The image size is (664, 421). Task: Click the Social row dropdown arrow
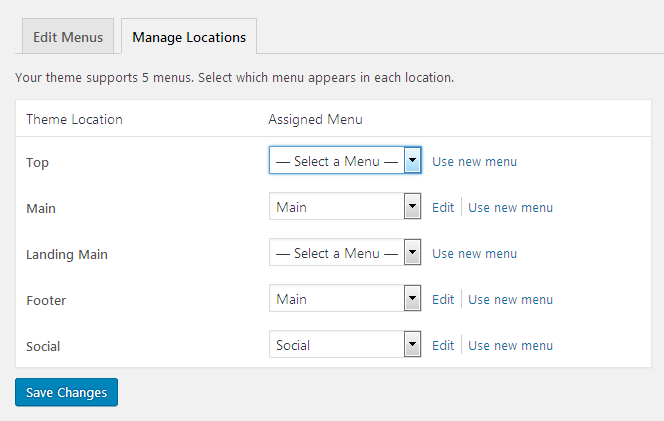(x=412, y=344)
